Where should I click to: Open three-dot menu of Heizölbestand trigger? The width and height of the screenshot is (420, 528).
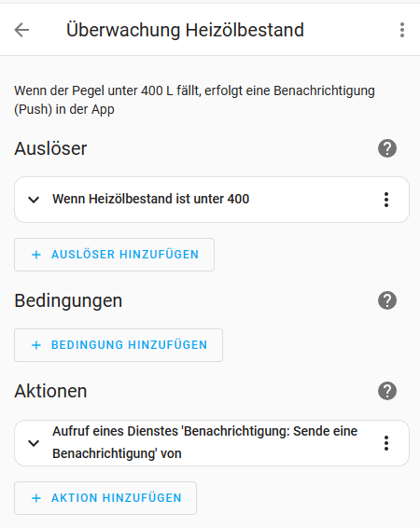pyautogui.click(x=386, y=200)
